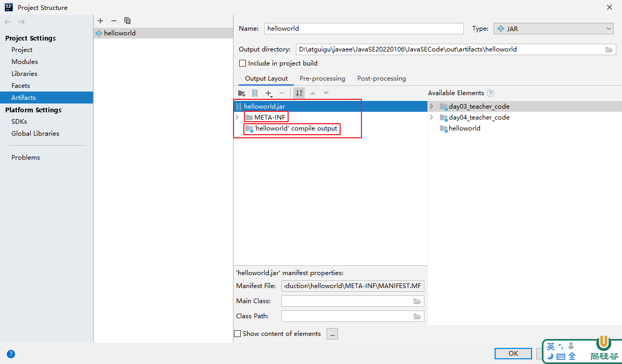622x364 pixels.
Task: Click the artifact Name input field
Action: (x=364, y=29)
